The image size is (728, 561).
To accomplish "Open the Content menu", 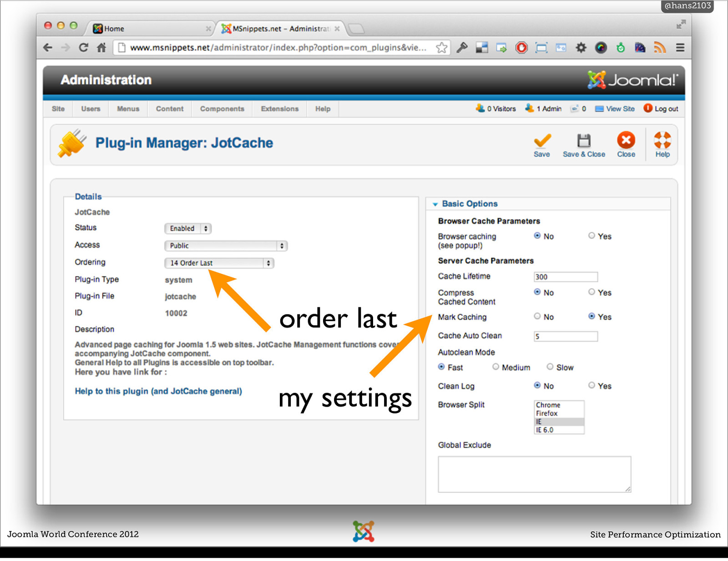I will 170,109.
